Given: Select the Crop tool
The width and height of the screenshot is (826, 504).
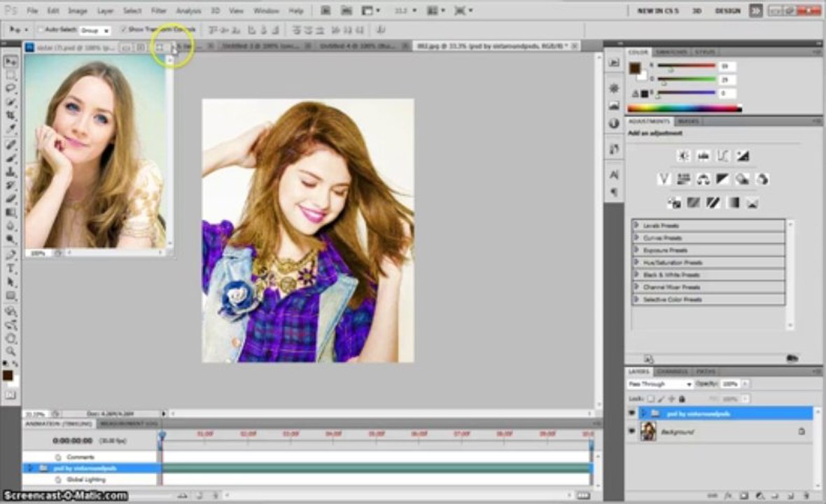Looking at the screenshot, I should coord(10,115).
